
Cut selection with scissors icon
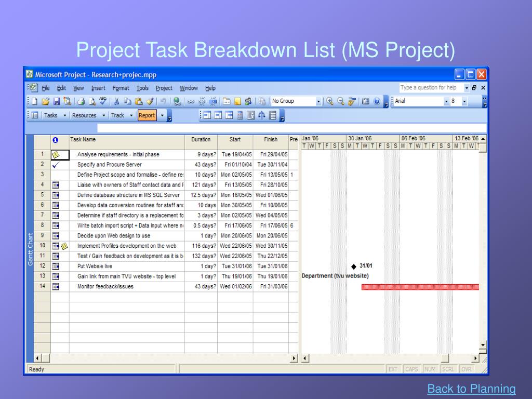pos(116,101)
